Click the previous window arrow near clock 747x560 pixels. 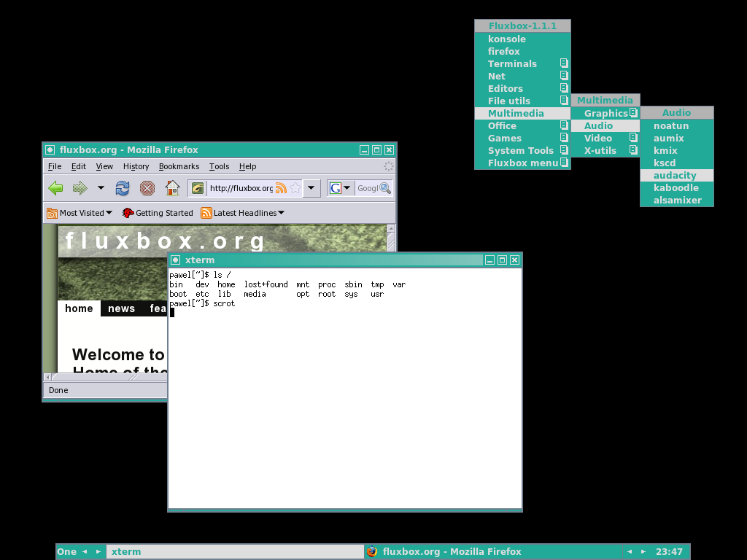tap(630, 551)
